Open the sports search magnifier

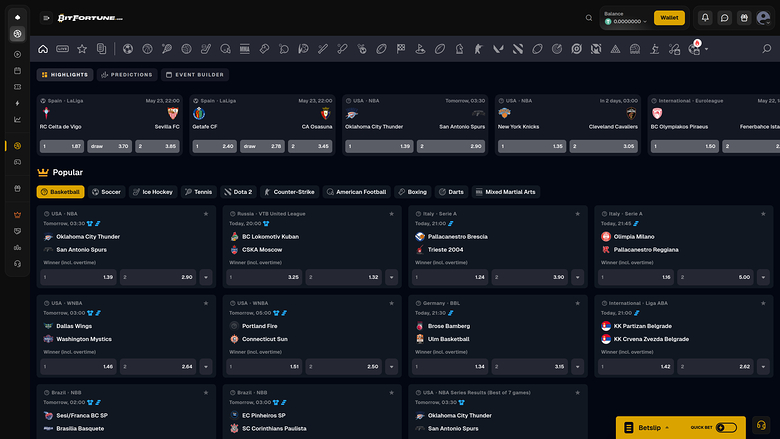click(767, 49)
